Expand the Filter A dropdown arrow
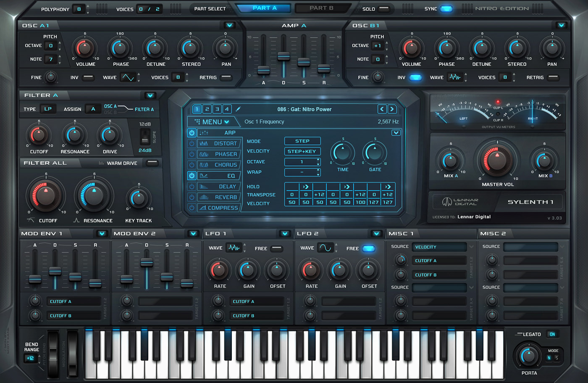This screenshot has height=383, width=588. [150, 95]
